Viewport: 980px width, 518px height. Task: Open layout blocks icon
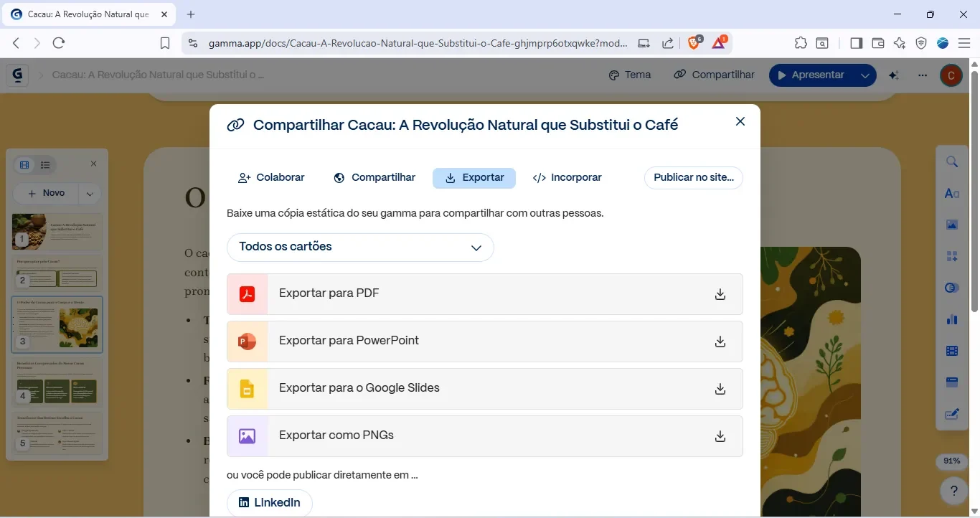952,257
